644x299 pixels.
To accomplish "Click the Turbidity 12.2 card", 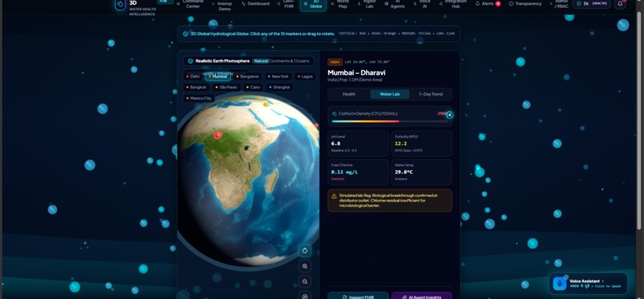I will tap(421, 144).
